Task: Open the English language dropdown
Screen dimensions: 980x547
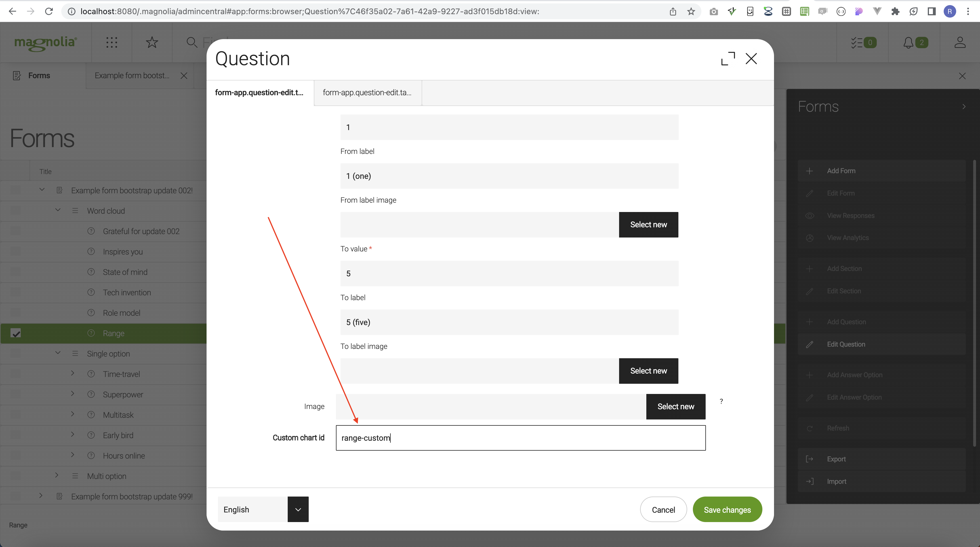Action: click(x=298, y=509)
